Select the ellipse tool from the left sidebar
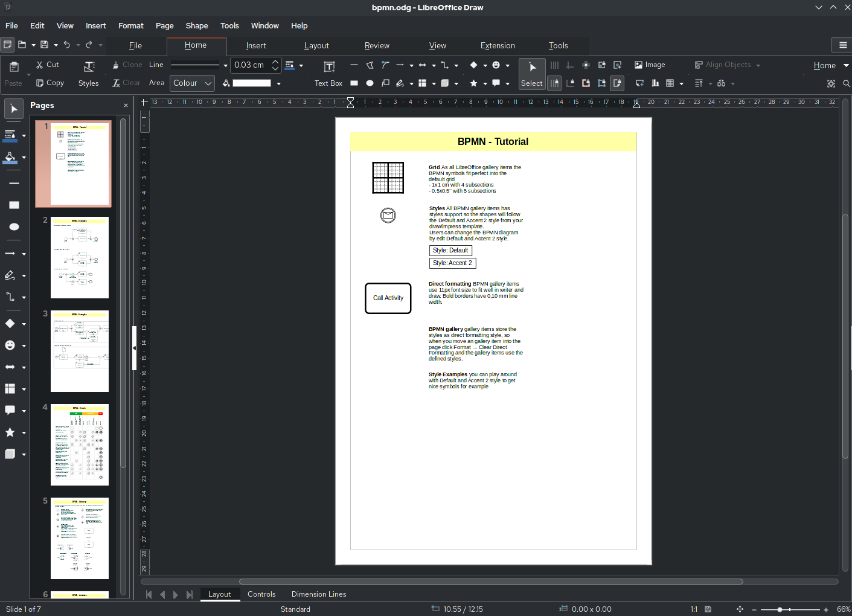852x616 pixels. [14, 227]
